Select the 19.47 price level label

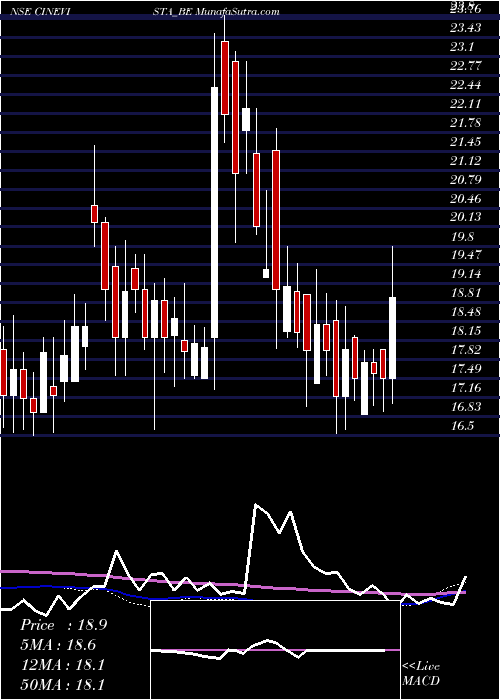[466, 255]
